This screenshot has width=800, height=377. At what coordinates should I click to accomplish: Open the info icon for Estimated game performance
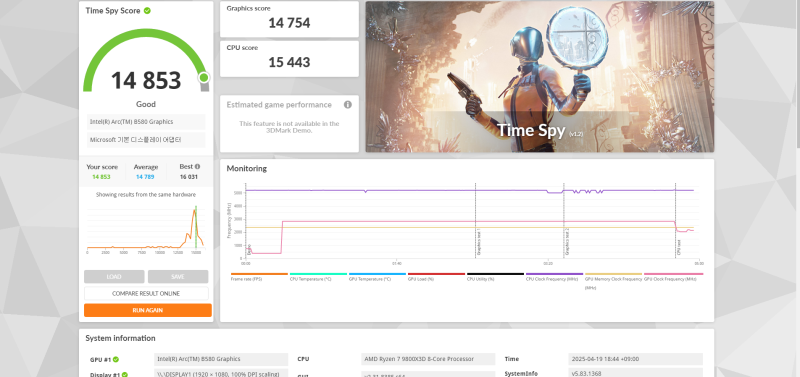pyautogui.click(x=347, y=105)
